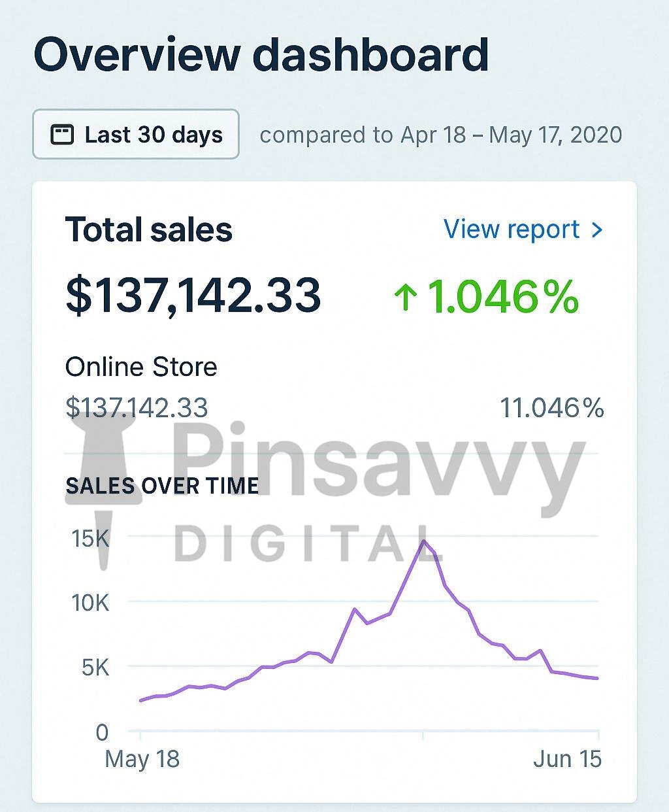Select the Online Store channel label
Screen dimensions: 669x812
click(x=141, y=367)
